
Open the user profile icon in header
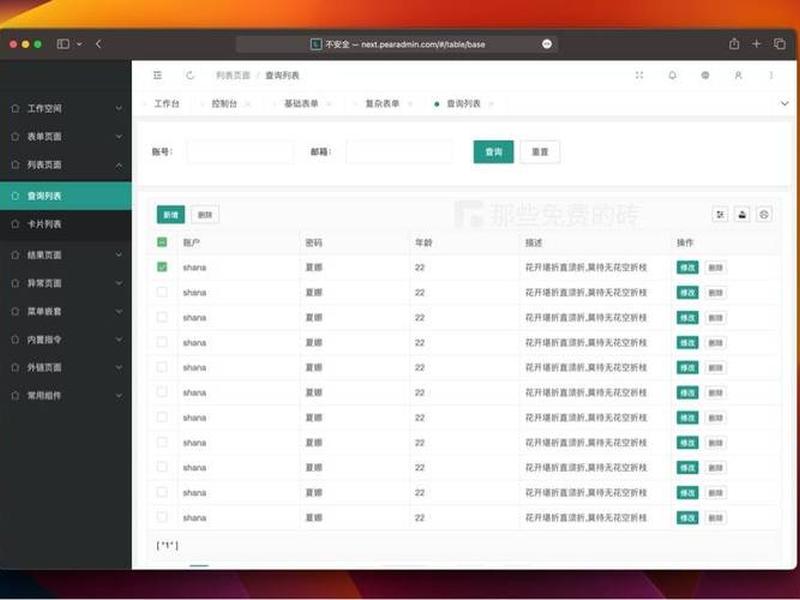(x=738, y=76)
